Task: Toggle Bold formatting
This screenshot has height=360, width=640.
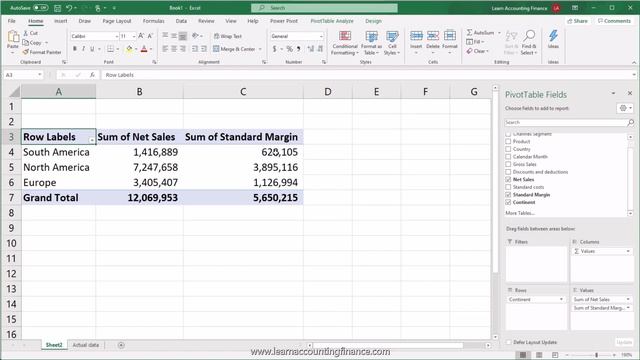Action: [x=75, y=49]
